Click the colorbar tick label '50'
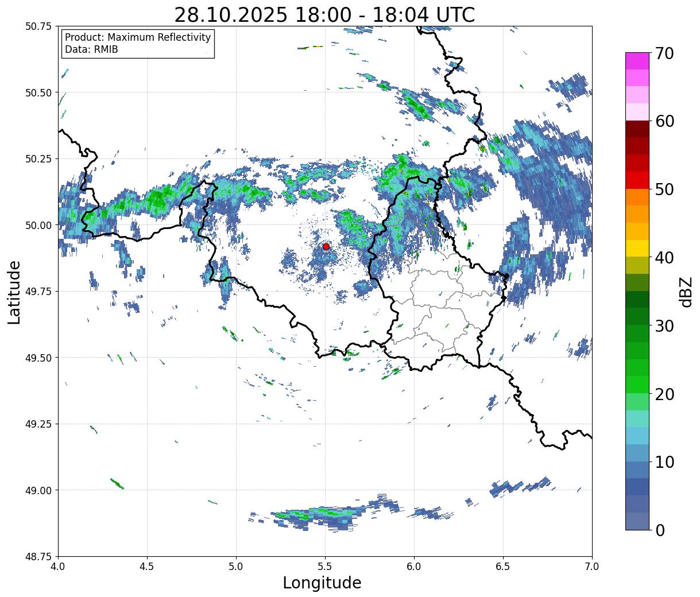Viewport: 700px width, 597px height. 664,189
